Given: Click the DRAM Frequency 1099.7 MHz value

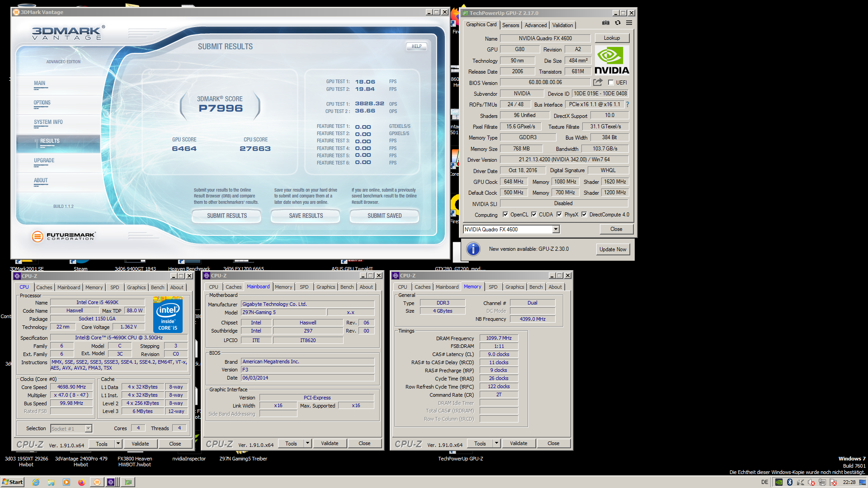Looking at the screenshot, I should tap(499, 338).
